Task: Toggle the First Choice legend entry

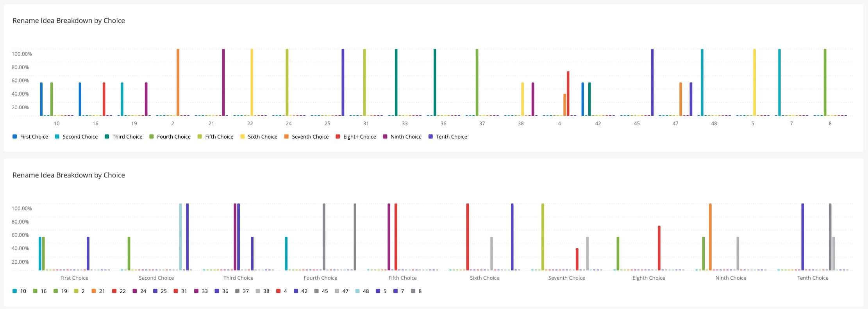Action: (30, 137)
